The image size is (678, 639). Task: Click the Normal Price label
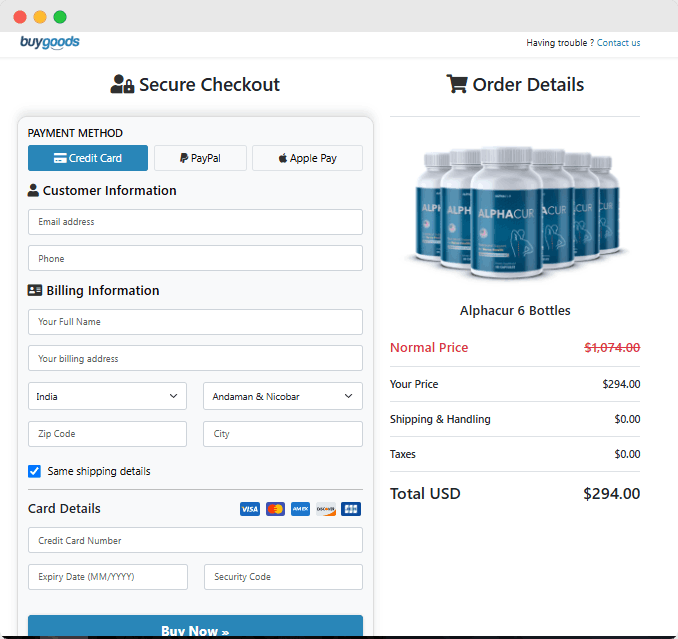429,347
